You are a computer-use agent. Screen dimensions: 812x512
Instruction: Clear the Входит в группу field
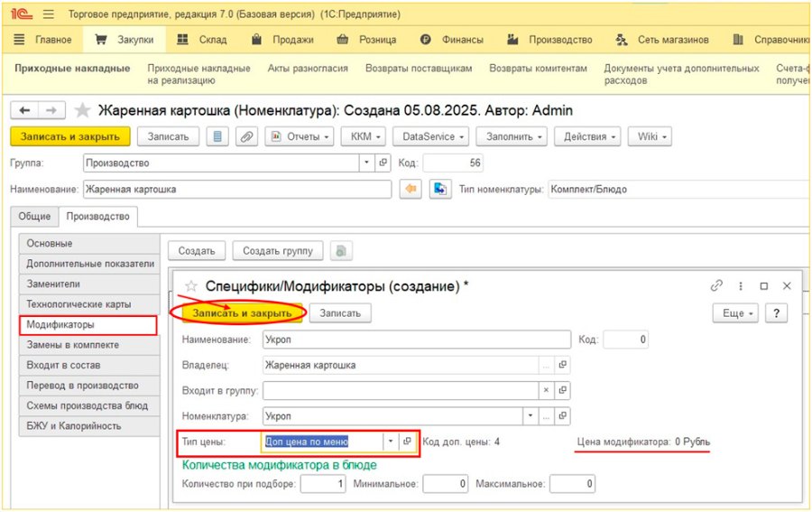pos(546,390)
